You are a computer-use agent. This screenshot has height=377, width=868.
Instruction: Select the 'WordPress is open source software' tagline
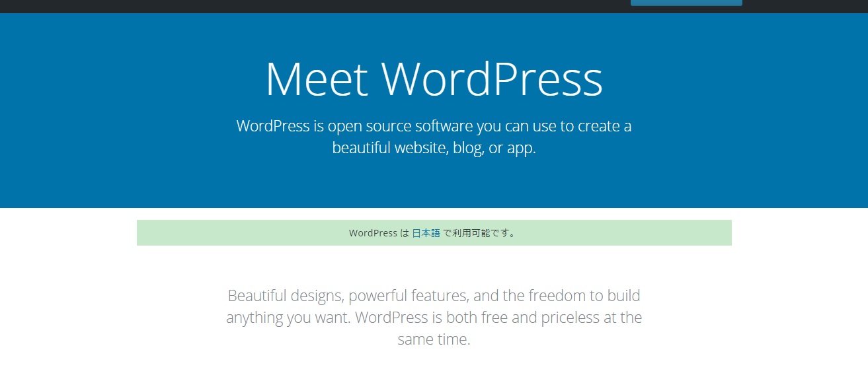pyautogui.click(x=434, y=137)
